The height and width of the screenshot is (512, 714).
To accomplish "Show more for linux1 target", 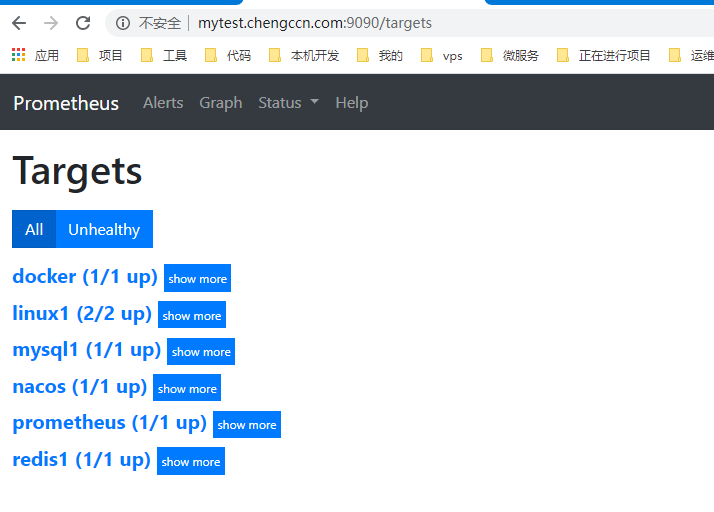I will [192, 315].
